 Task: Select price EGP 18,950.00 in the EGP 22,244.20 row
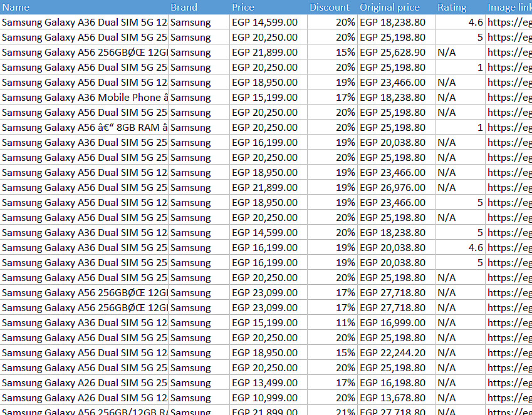(268, 353)
